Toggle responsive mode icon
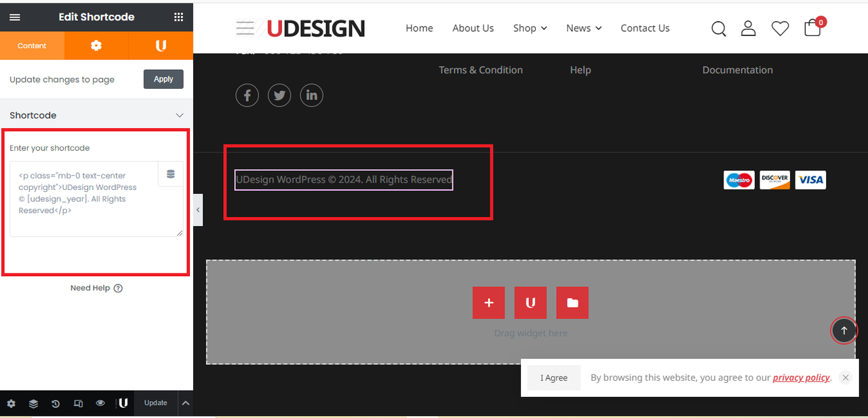This screenshot has height=418, width=868. (x=78, y=403)
